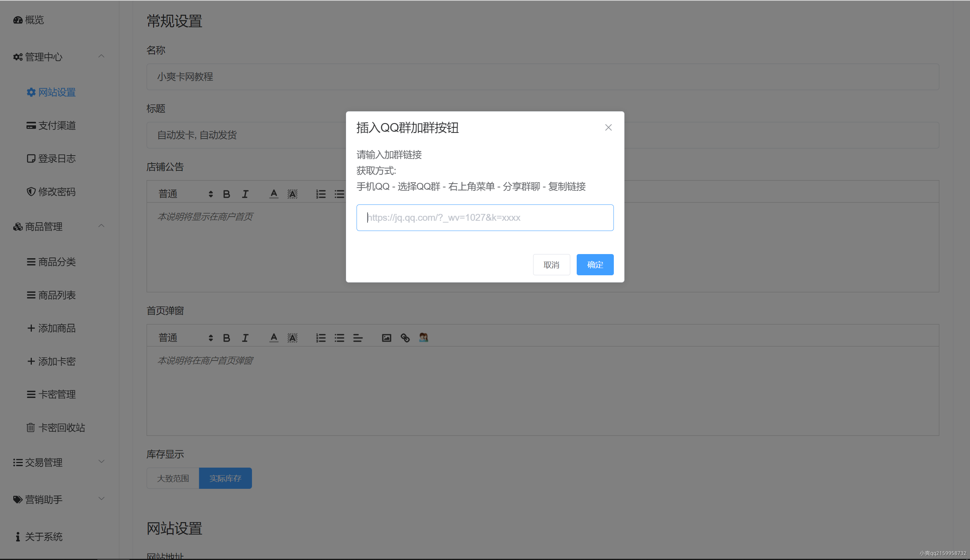Open background color picker in 店铺公告 editor
This screenshot has width=970, height=560.
tap(293, 194)
